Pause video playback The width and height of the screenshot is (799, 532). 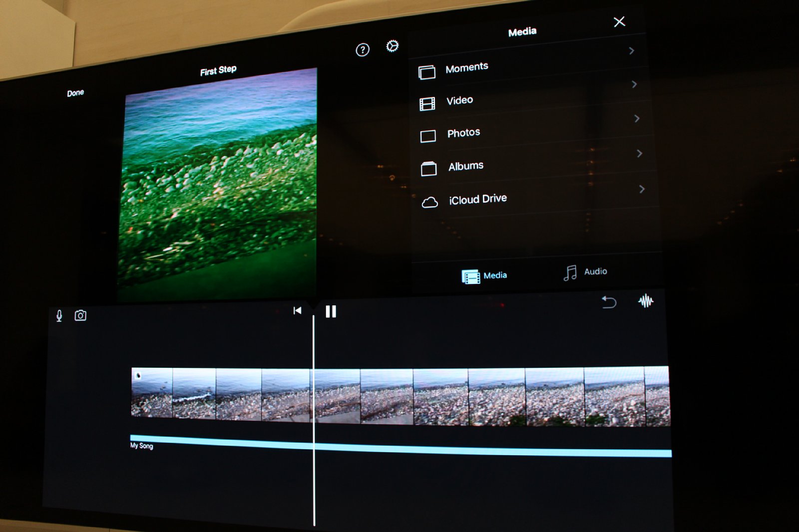click(x=331, y=311)
